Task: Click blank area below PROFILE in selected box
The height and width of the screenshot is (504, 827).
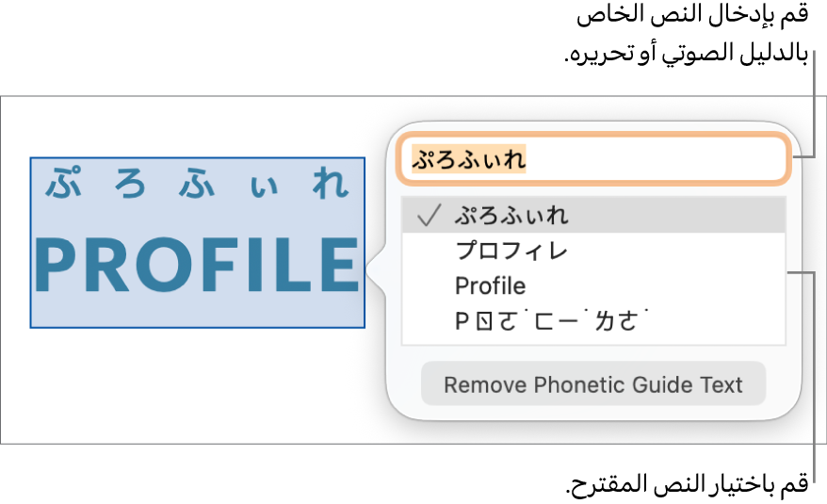Action: (197, 312)
